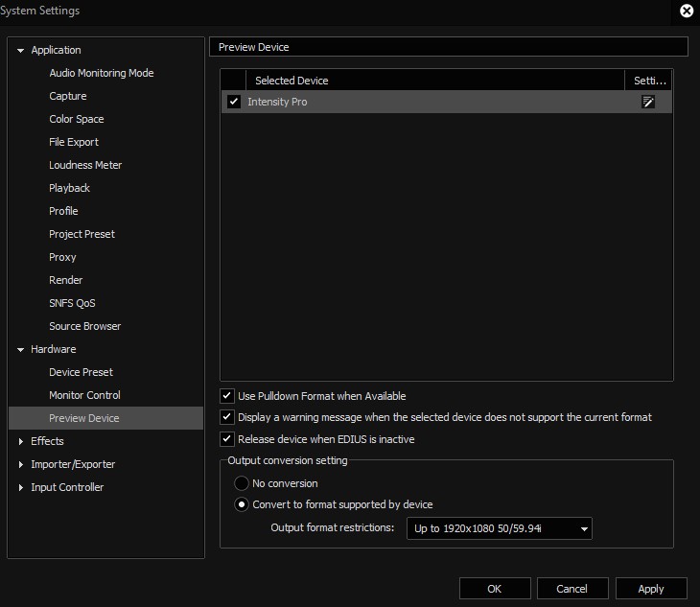Toggle Release device when EDIUS is inactive

[227, 439]
